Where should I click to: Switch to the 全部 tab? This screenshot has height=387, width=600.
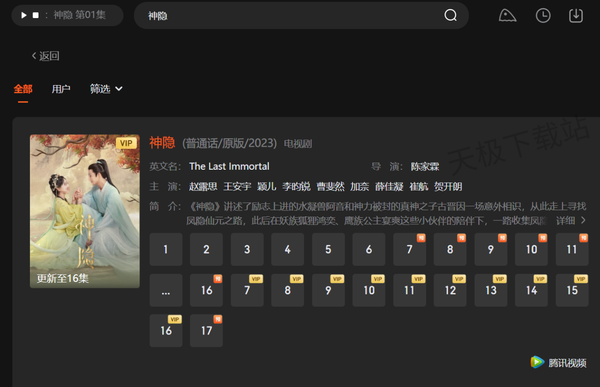(23, 89)
